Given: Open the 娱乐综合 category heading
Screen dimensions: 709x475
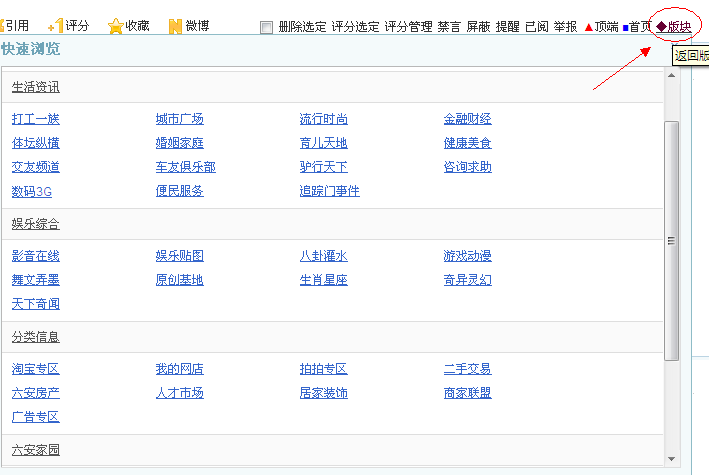Looking at the screenshot, I should 36,223.
